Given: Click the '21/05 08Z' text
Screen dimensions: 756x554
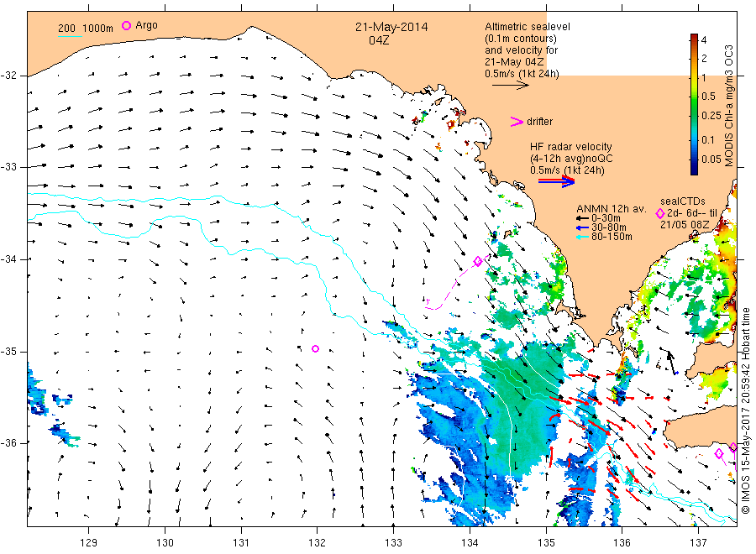Looking at the screenshot, I should (685, 224).
